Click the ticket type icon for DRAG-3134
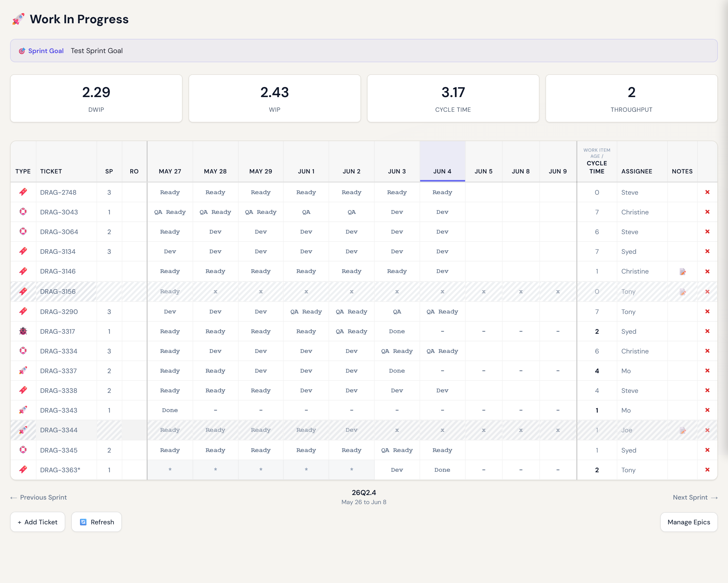Viewport: 728px width, 583px height. click(x=23, y=251)
